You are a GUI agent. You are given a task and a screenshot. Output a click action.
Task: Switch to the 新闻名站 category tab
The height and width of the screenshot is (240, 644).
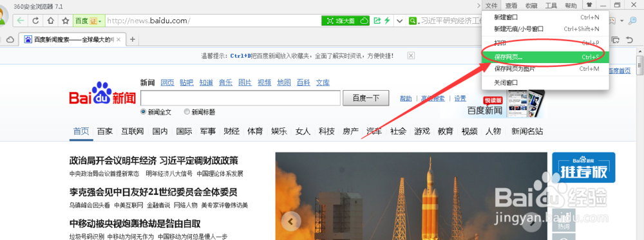pos(527,131)
